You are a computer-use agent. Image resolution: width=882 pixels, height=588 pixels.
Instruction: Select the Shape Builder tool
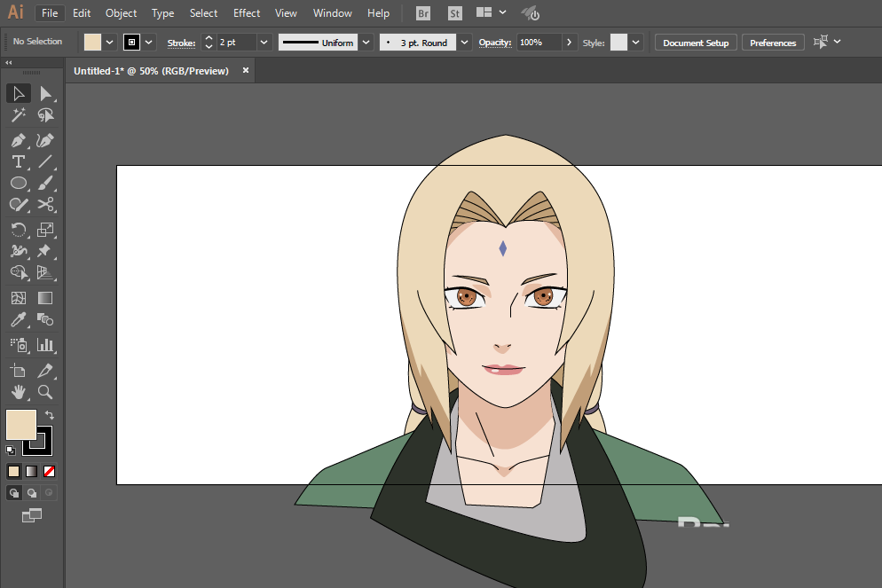click(19, 272)
